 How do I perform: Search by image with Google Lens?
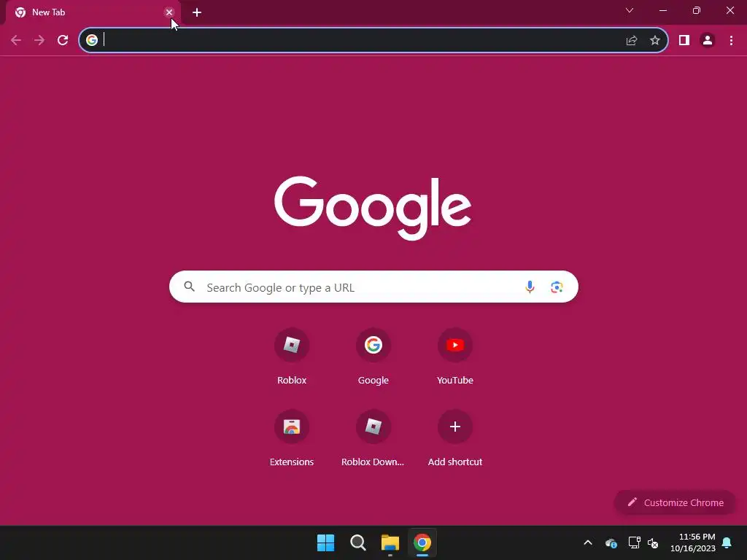[x=557, y=287]
